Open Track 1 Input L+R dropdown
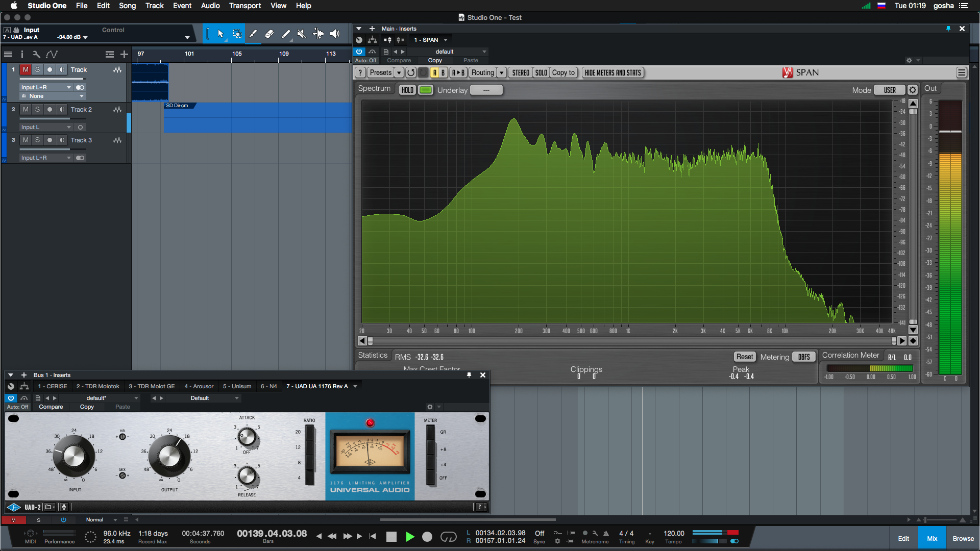 pyautogui.click(x=46, y=87)
